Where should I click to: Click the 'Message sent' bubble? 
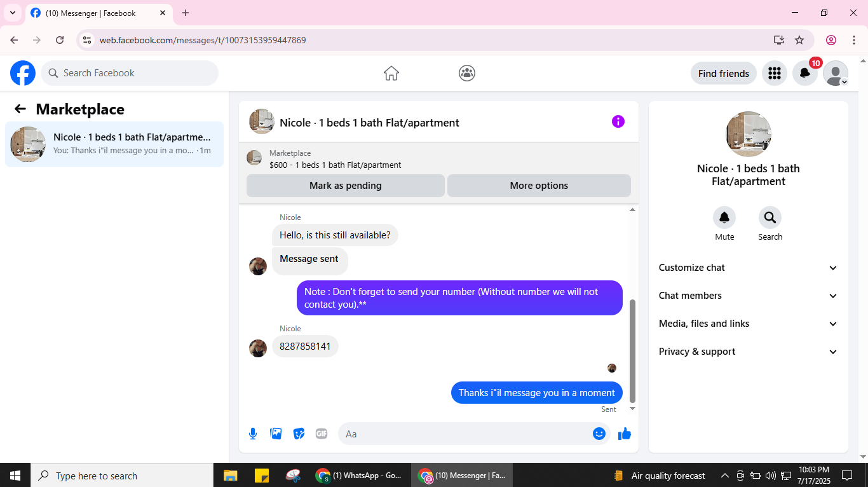click(310, 261)
